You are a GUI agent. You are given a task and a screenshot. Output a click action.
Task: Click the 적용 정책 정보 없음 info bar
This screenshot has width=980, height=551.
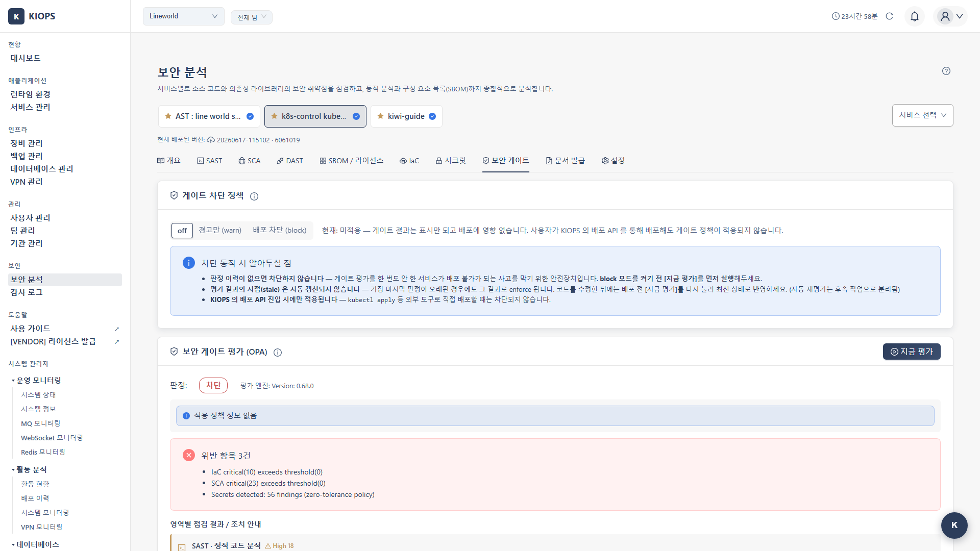[x=555, y=416]
